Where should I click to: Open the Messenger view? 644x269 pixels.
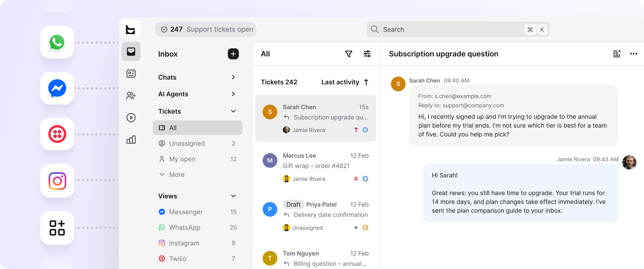coord(198,212)
